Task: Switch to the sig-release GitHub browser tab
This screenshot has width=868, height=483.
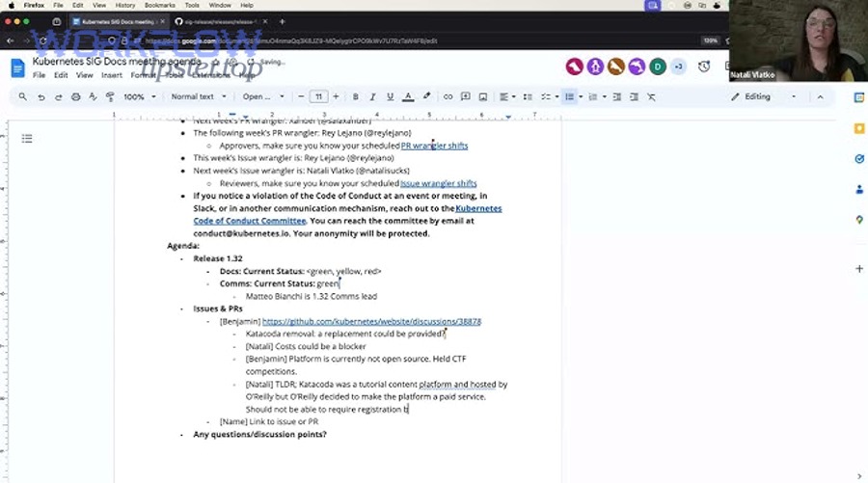Action: [x=220, y=21]
